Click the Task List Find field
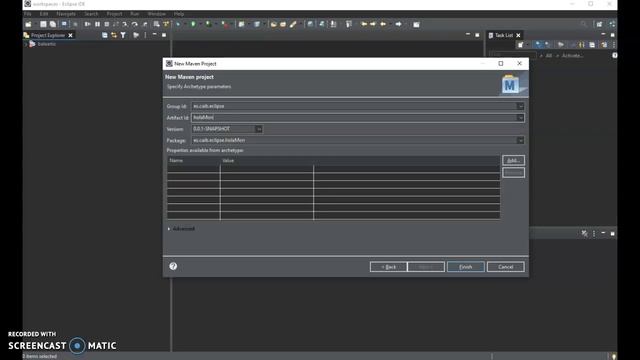 pos(513,55)
